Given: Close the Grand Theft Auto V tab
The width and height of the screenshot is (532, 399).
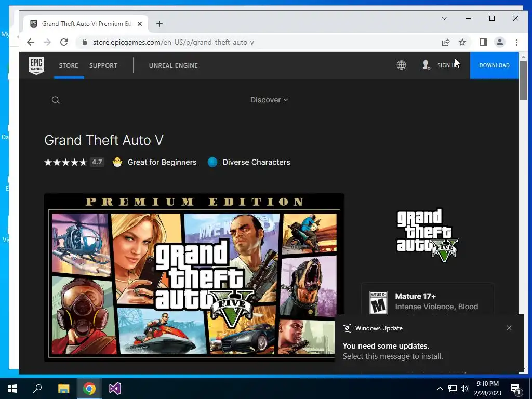Looking at the screenshot, I should click(x=139, y=24).
